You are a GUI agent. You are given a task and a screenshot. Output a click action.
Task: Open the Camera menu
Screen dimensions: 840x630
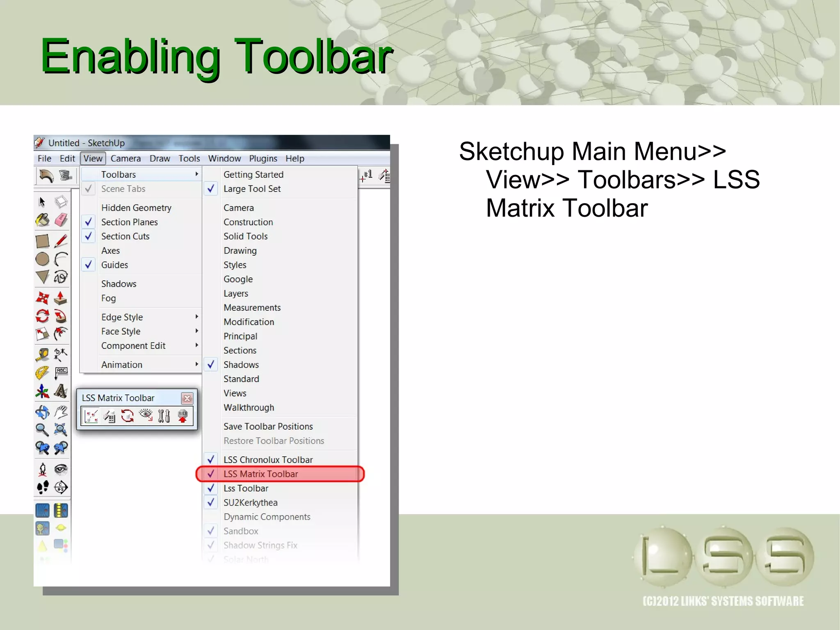coord(126,158)
